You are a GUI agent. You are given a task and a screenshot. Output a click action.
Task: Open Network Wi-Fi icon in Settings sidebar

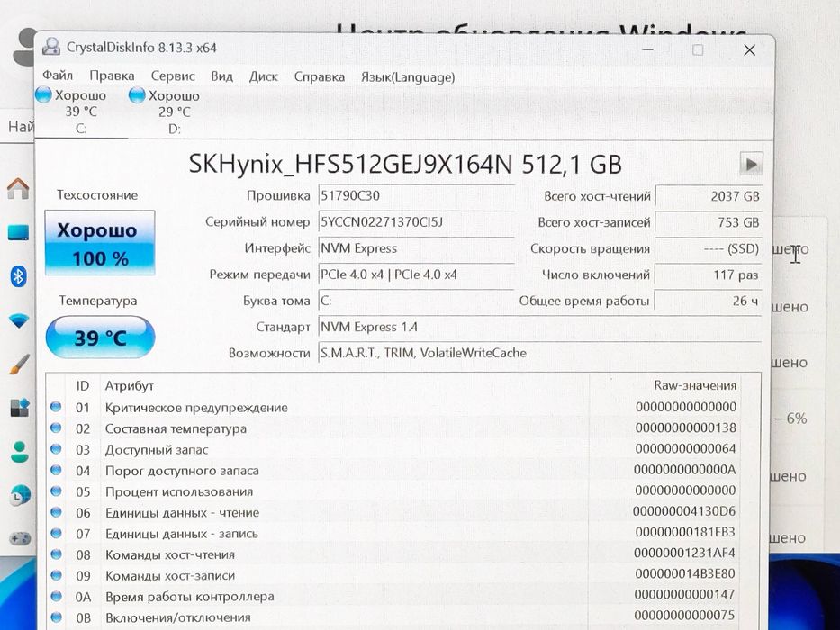point(19,321)
